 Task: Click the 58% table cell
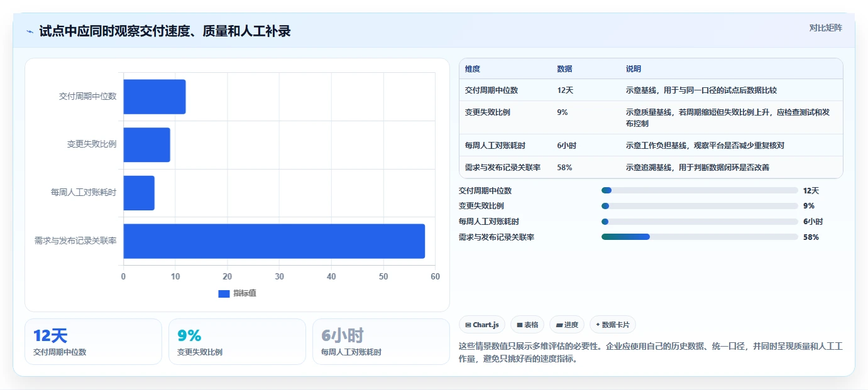click(564, 168)
